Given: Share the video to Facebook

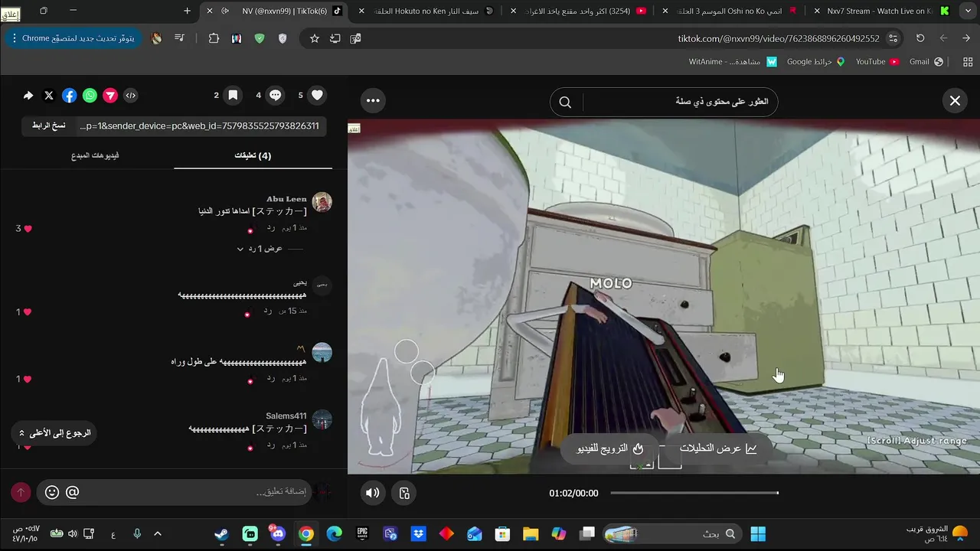Looking at the screenshot, I should [x=69, y=96].
